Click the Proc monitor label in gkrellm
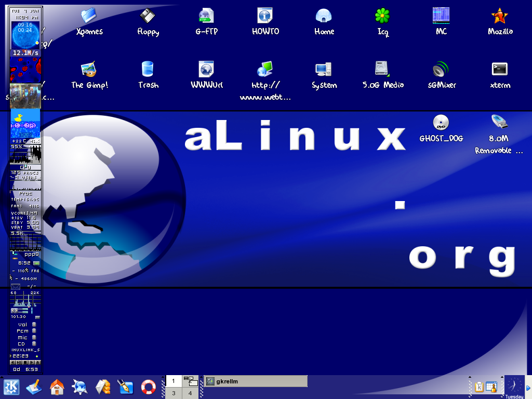The image size is (532, 399). (25, 193)
